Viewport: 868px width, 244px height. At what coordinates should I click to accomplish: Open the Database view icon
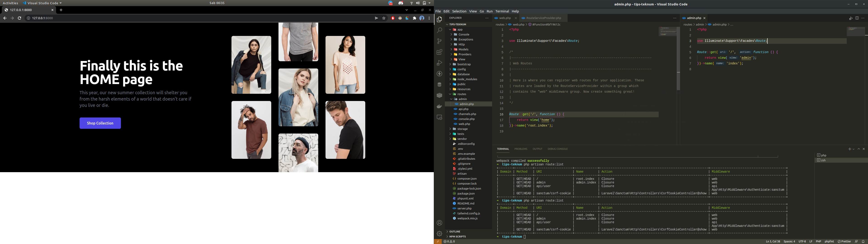coord(439,84)
